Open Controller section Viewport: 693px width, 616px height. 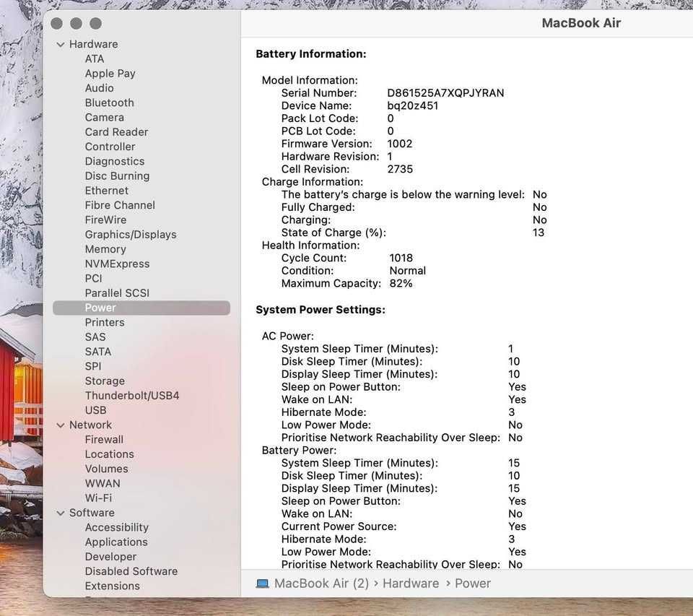110,147
